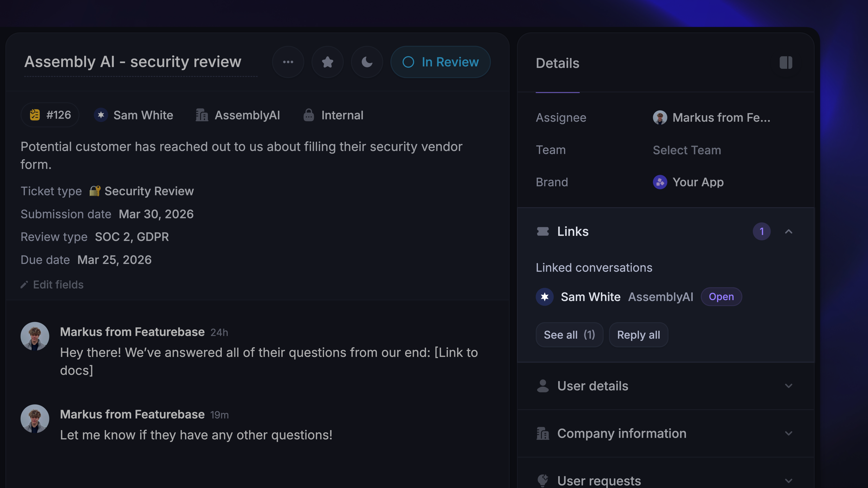Switch to the Details tab
The width and height of the screenshot is (868, 488).
point(558,63)
